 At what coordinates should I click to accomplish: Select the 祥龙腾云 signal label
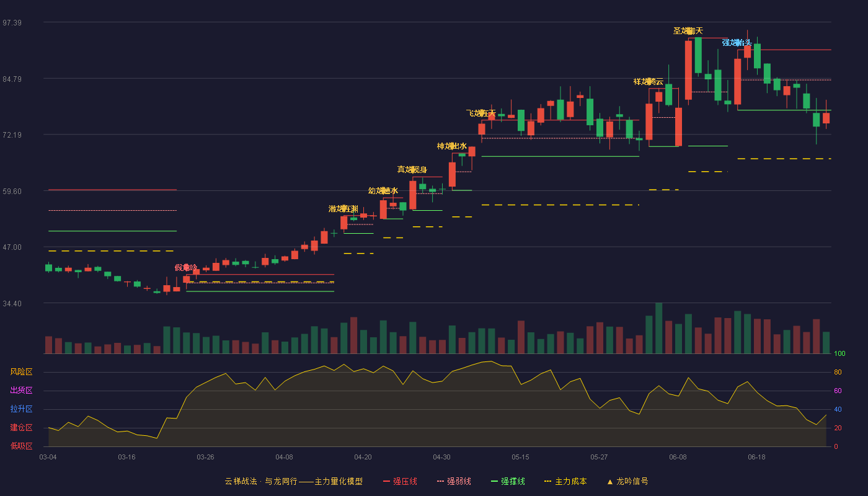649,82
